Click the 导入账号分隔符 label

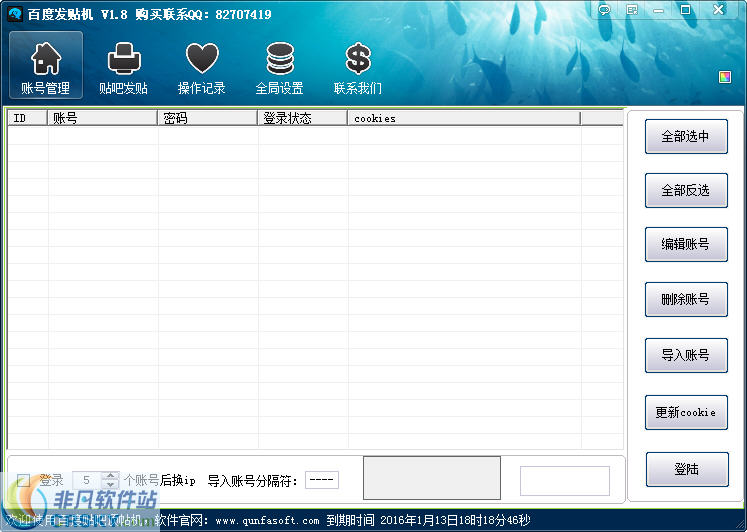point(252,481)
